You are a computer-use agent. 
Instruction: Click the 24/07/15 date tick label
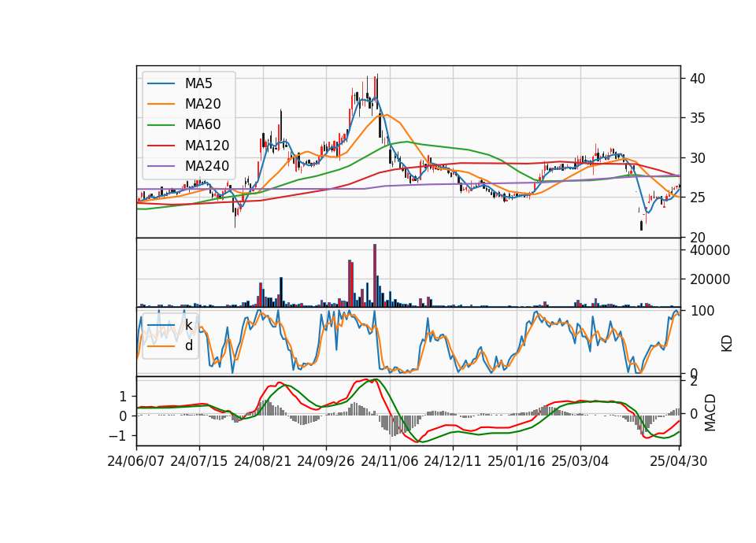[199, 462]
